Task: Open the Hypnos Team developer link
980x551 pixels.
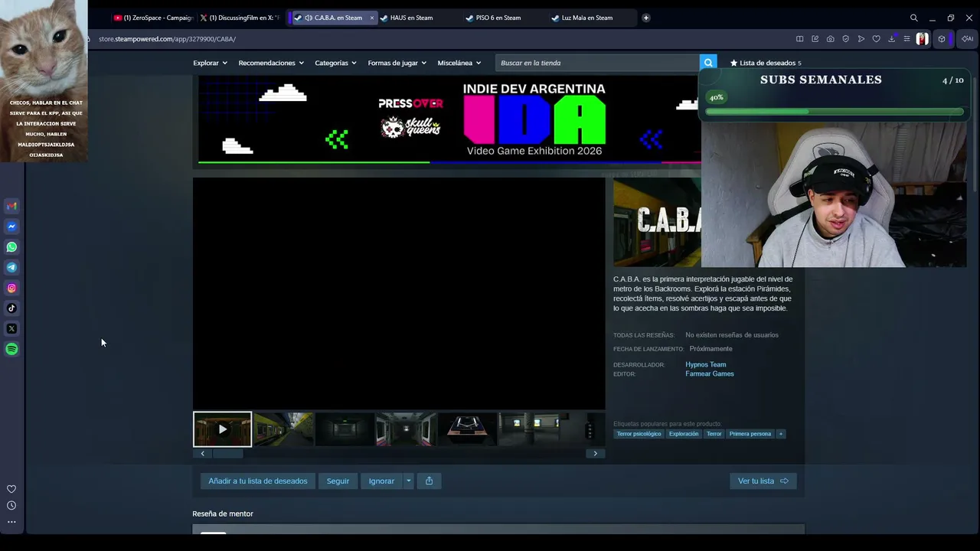Action: 706,364
